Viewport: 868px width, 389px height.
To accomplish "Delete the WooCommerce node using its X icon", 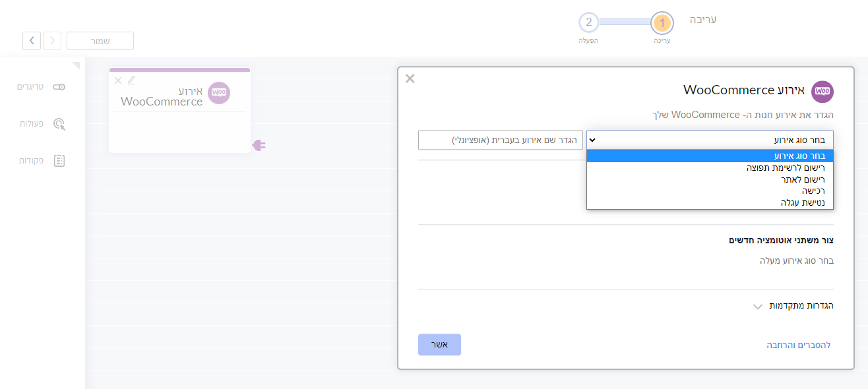I will pyautogui.click(x=118, y=80).
